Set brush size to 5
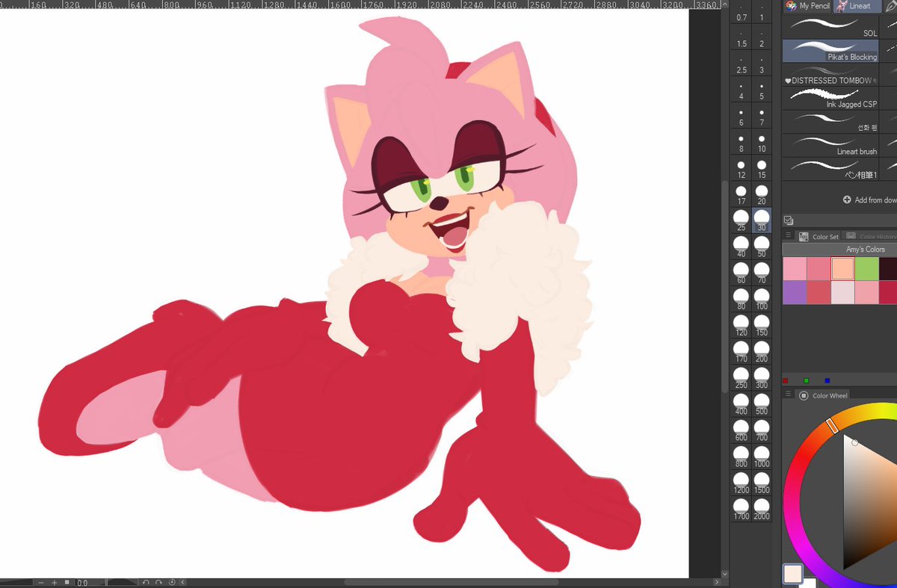 point(762,92)
